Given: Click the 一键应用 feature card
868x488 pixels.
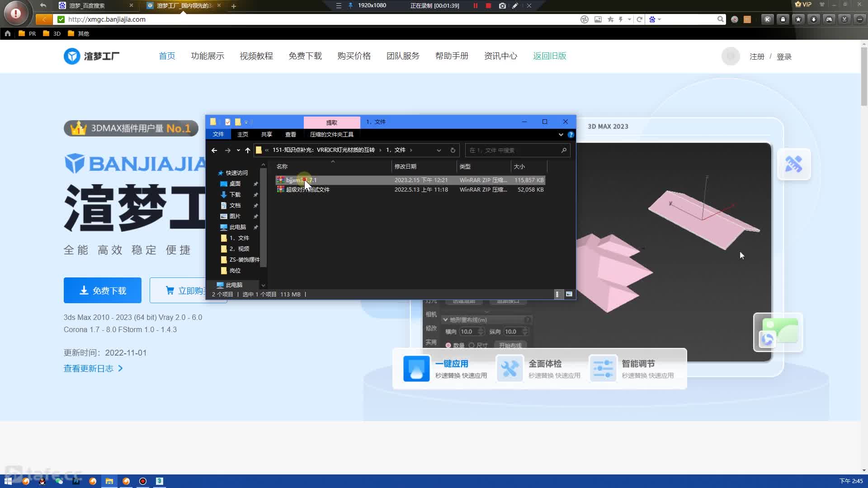Looking at the screenshot, I should coord(445,369).
